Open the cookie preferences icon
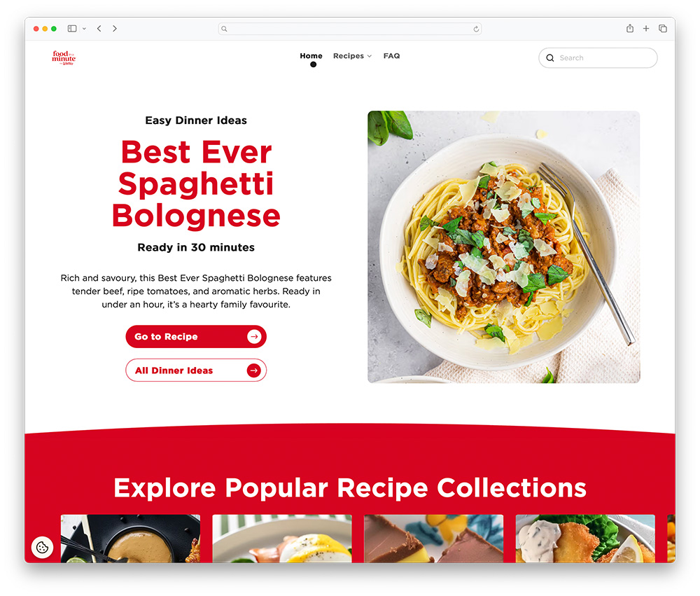The width and height of the screenshot is (700, 596). tap(43, 547)
